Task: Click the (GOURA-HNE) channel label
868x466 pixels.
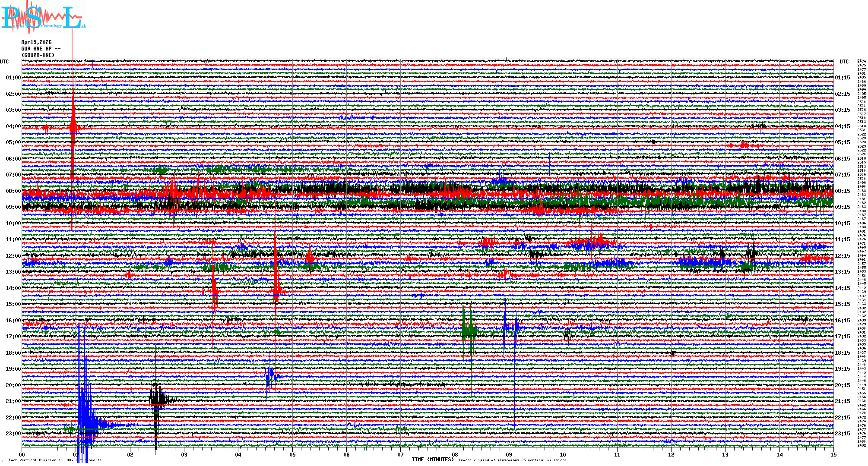Action: [38, 55]
